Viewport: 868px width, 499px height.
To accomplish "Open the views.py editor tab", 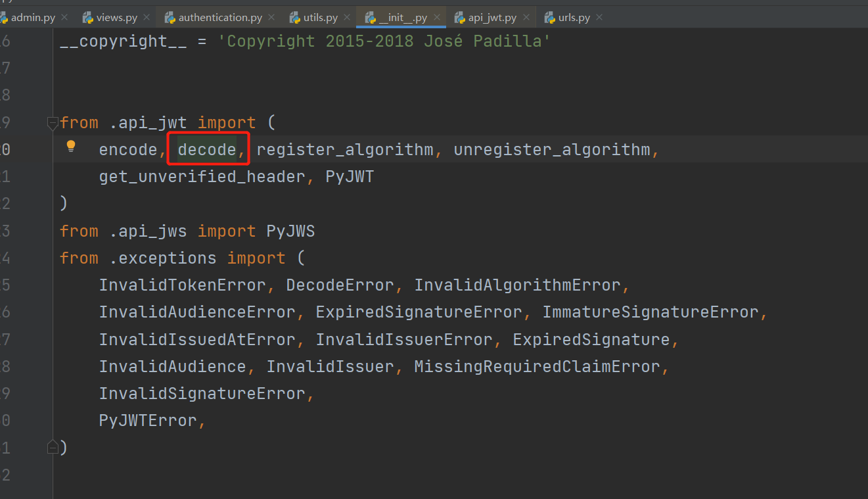I will click(x=116, y=18).
